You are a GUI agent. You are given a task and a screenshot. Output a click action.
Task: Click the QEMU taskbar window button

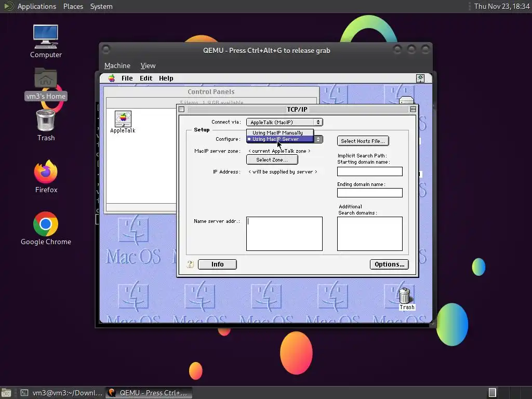pos(149,393)
